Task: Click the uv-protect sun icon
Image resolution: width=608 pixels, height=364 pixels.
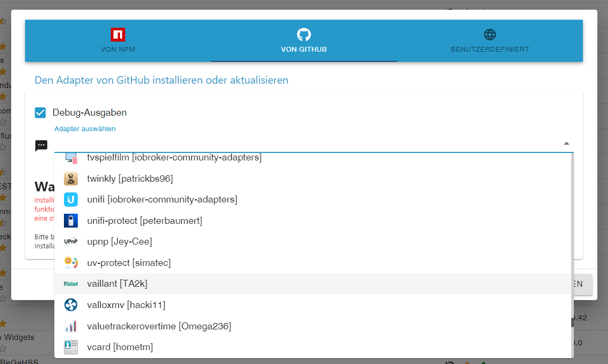Action: point(71,263)
